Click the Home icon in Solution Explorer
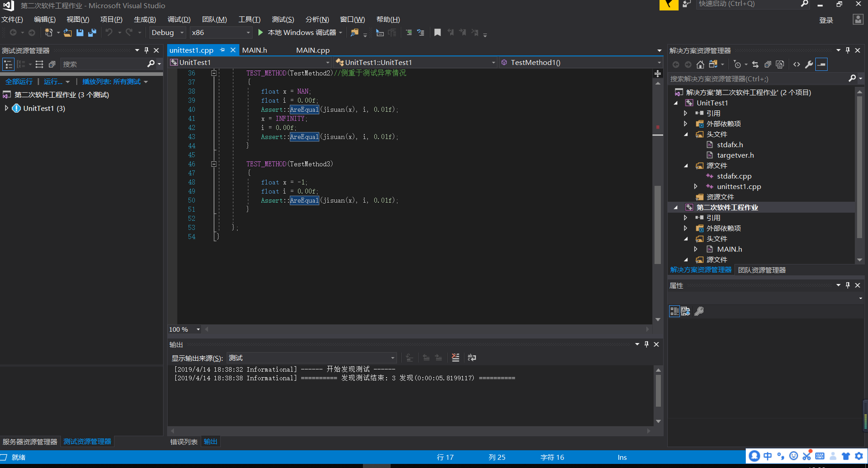Viewport: 868px width, 468px height. click(x=700, y=65)
